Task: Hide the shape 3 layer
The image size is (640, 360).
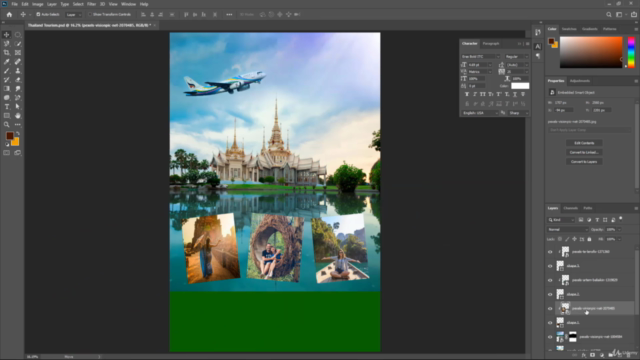Action: (x=550, y=266)
